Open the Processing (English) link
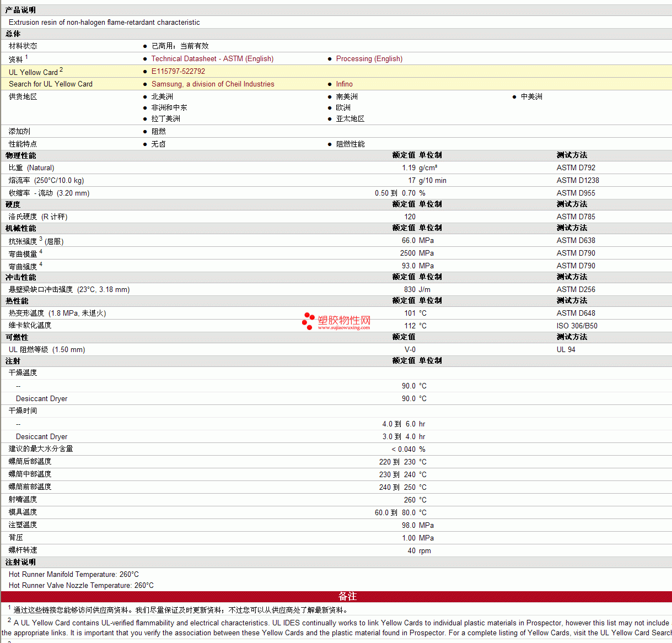The image size is (672, 643). click(369, 59)
